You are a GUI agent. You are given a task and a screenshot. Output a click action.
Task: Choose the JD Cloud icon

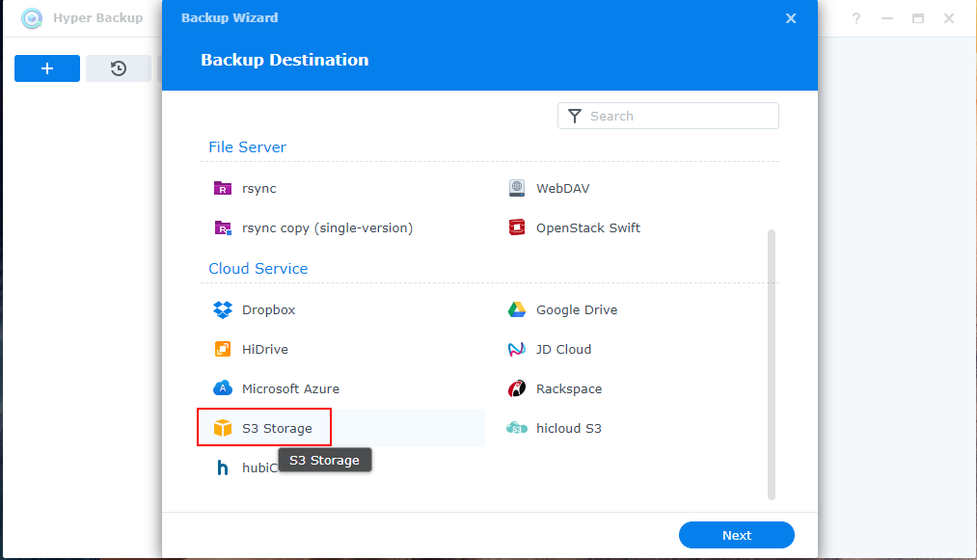[517, 350]
